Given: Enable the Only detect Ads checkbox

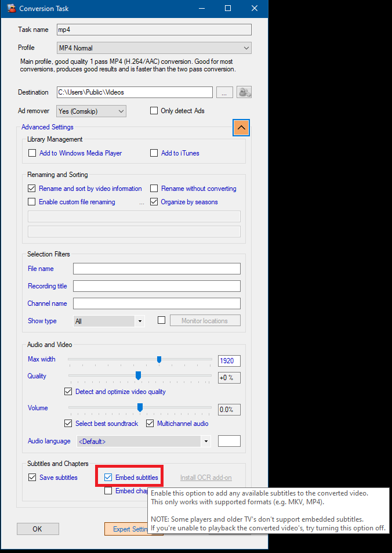Looking at the screenshot, I should [154, 111].
